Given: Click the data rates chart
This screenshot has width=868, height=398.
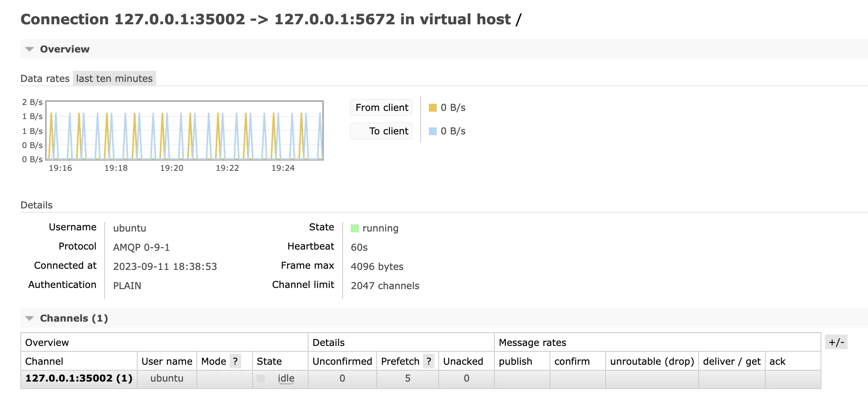Looking at the screenshot, I should [185, 130].
